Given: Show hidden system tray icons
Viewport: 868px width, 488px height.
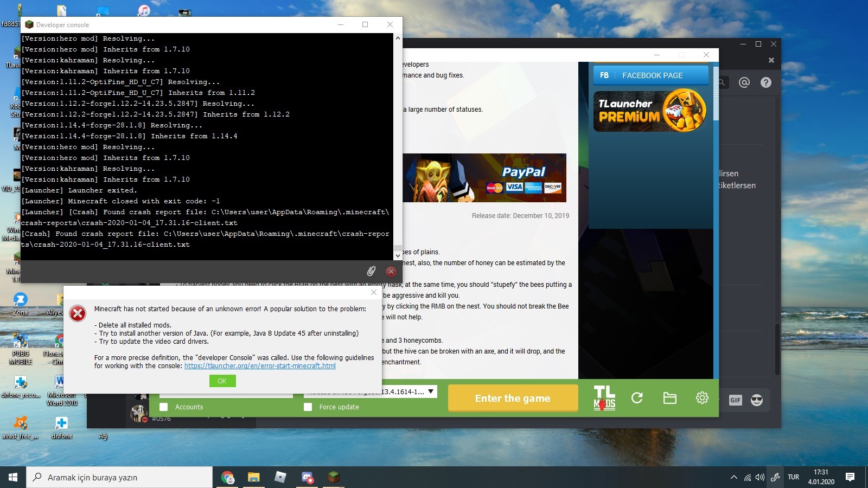Looking at the screenshot, I should click(734, 477).
